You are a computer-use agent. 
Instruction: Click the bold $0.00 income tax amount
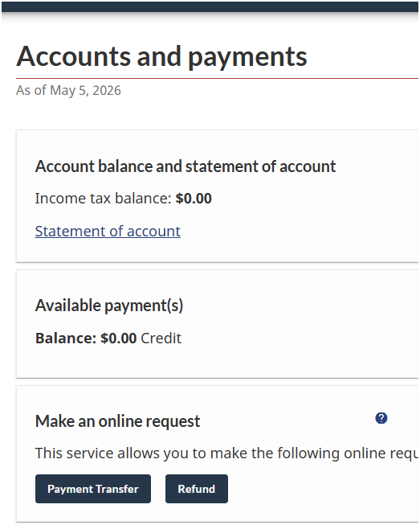coord(194,199)
